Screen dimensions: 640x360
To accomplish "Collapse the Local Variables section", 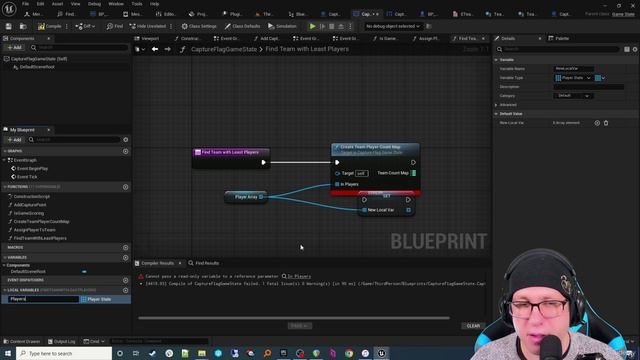I will (x=5, y=290).
